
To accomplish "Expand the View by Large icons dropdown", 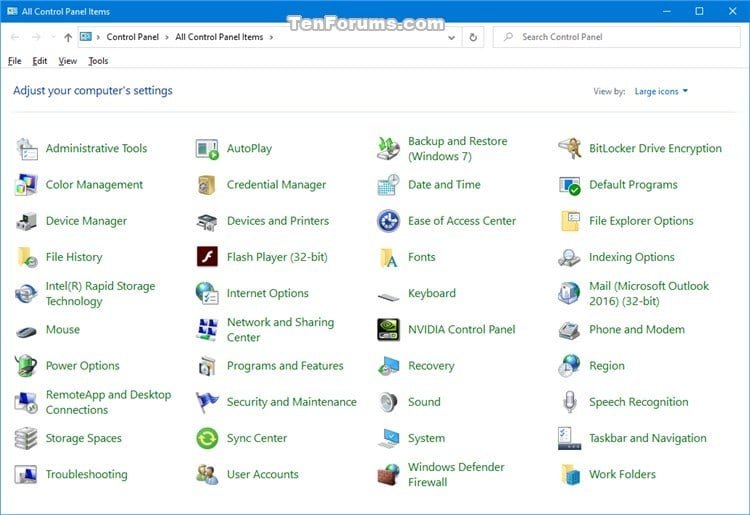I will [x=661, y=91].
